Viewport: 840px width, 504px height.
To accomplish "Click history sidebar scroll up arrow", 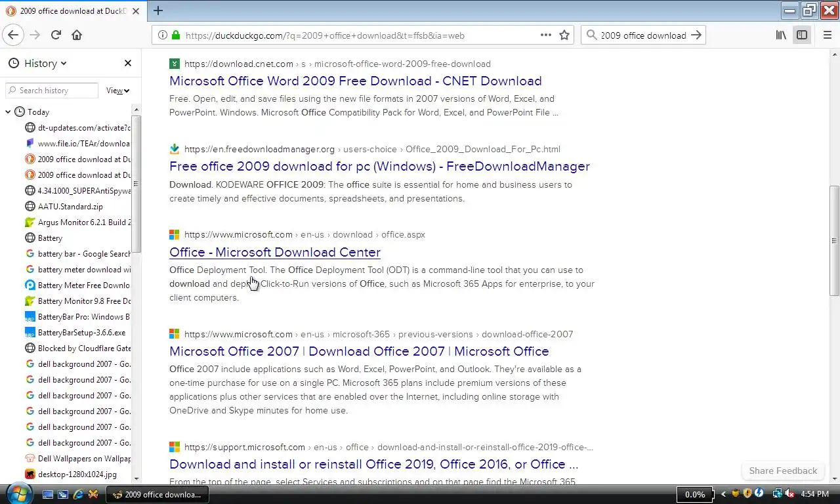I will [136, 109].
